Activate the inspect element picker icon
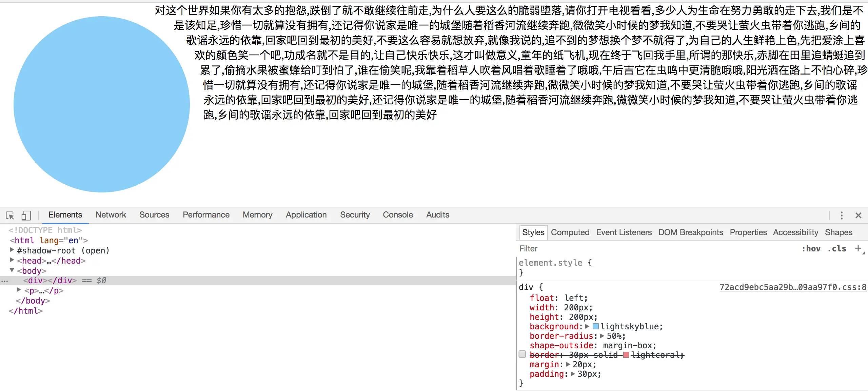 coord(10,215)
